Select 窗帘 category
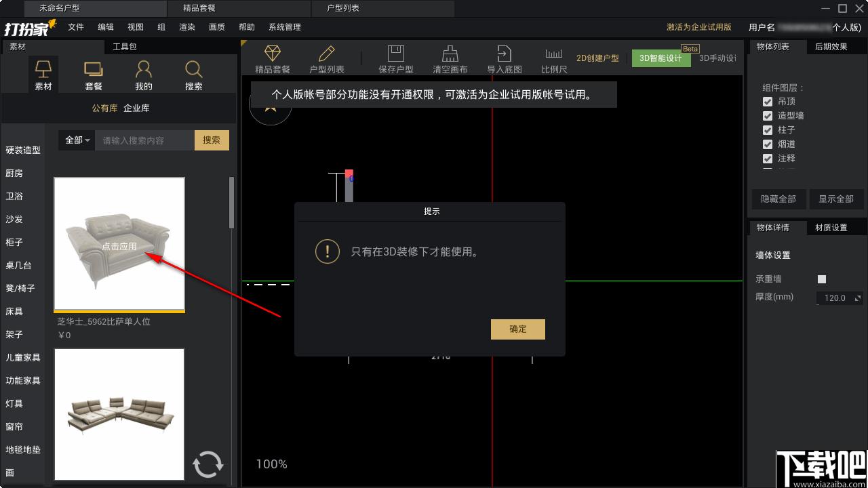The height and width of the screenshot is (488, 868). pos(14,427)
